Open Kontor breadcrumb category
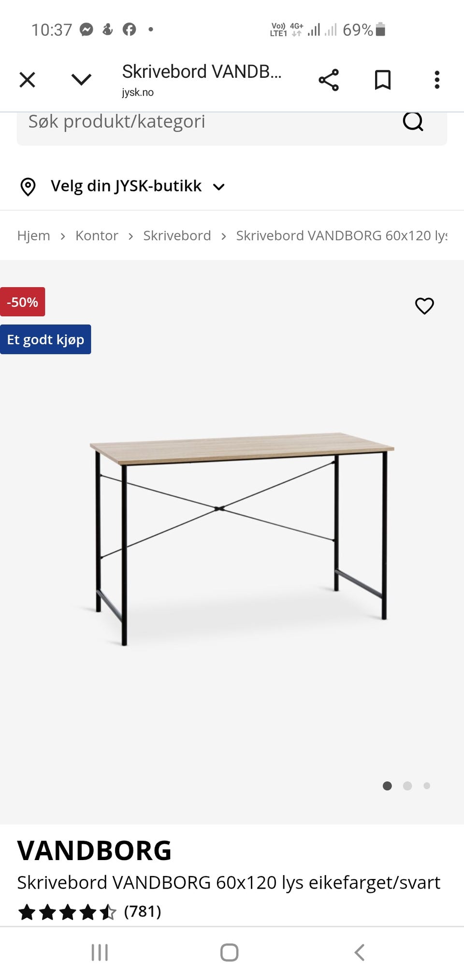This screenshot has width=464, height=980. click(x=97, y=235)
